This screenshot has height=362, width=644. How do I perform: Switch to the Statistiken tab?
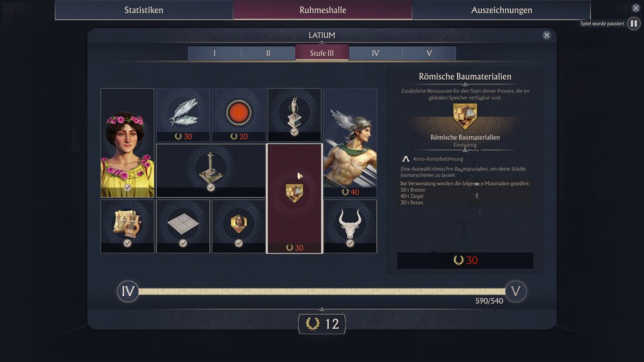click(x=144, y=10)
